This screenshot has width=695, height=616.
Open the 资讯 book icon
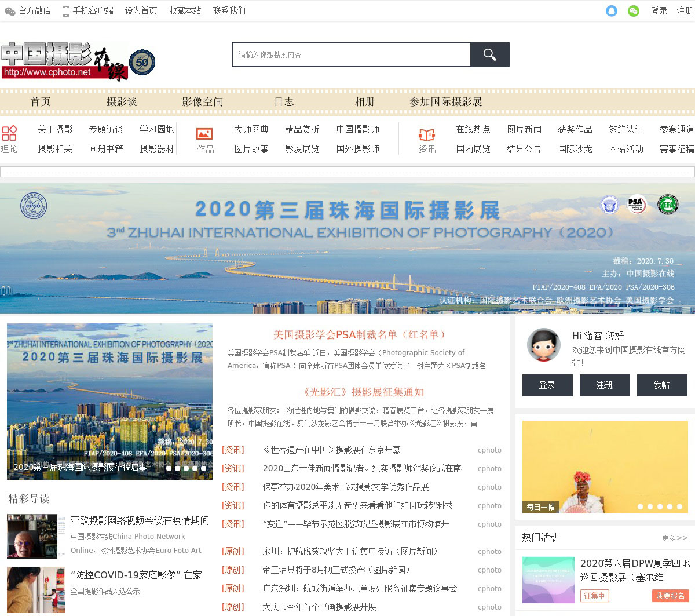427,135
